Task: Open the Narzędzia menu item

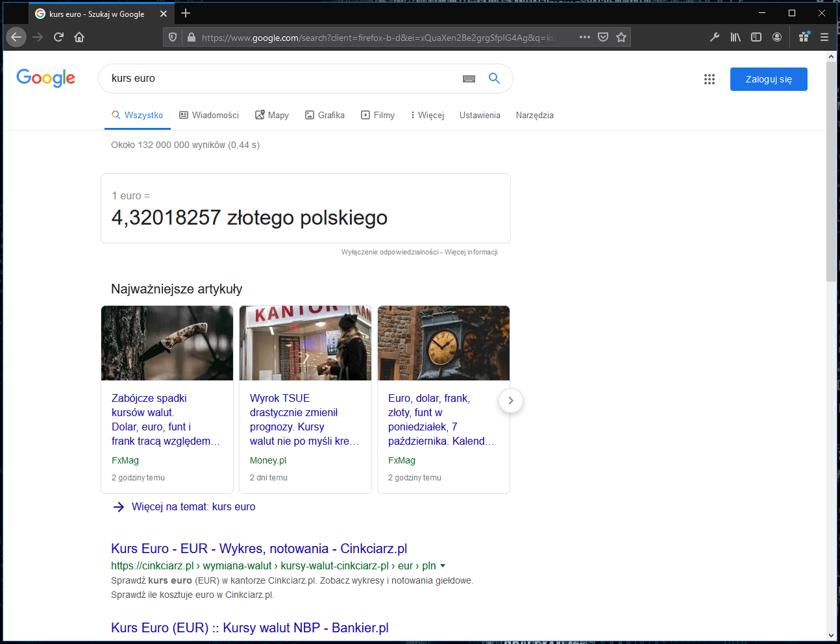Action: point(534,115)
